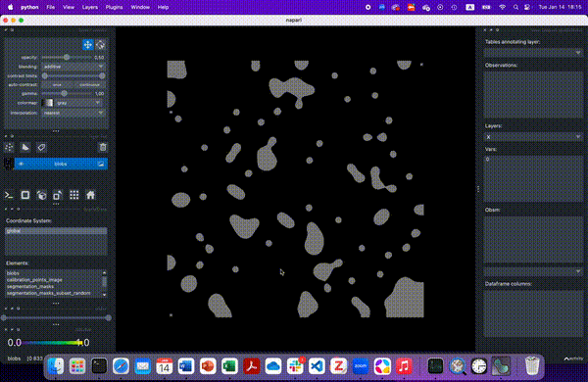Click the Elements list scrollbar up arrow
Screen dimensions: 588x382
[104, 272]
